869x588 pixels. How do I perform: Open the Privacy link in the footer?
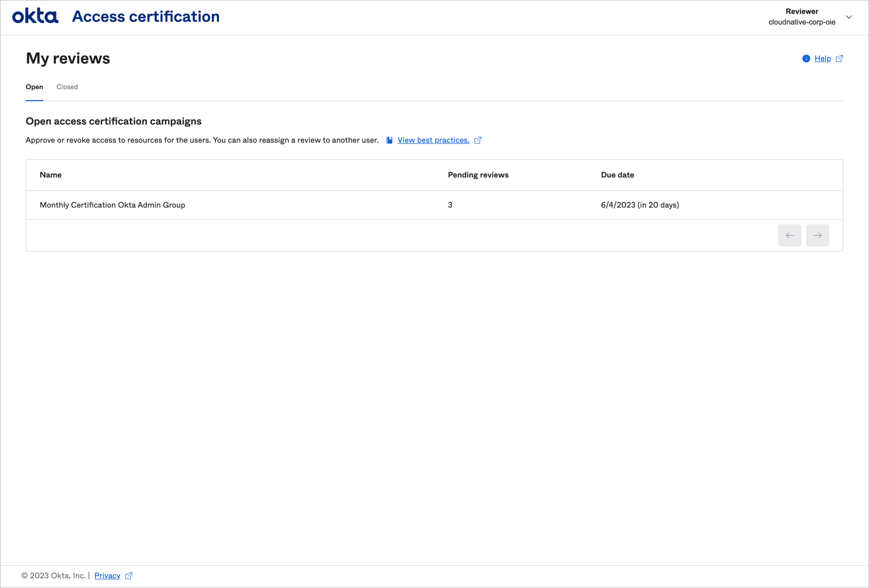click(107, 575)
